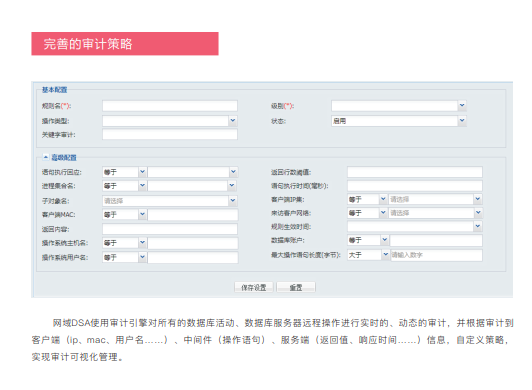The width and height of the screenshot is (532, 390).
Task: Open the 规则生效时间 dropdown arrow
Action: point(478,226)
